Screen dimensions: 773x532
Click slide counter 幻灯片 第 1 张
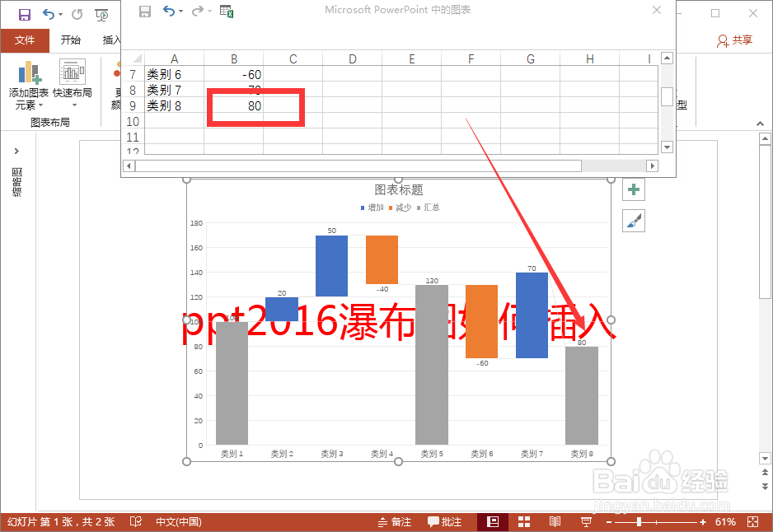coord(61,521)
